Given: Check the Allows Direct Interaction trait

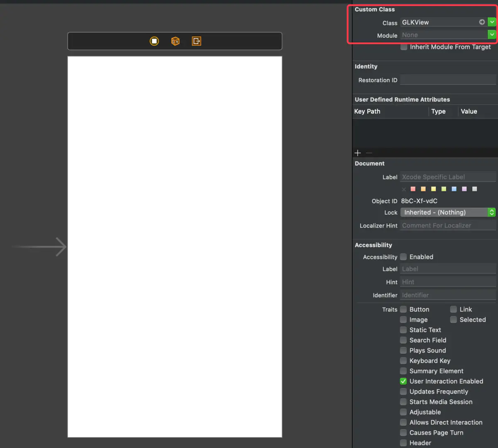Looking at the screenshot, I should 403,422.
